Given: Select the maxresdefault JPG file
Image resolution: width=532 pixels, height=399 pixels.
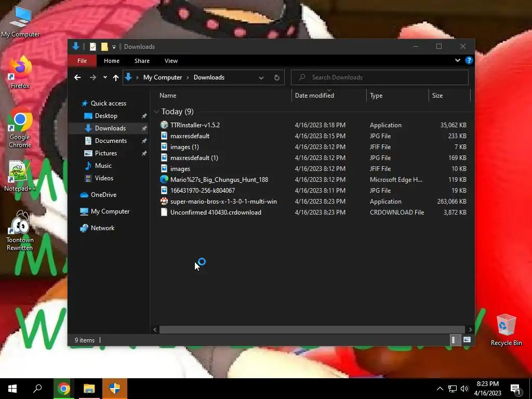Looking at the screenshot, I should coord(190,136).
